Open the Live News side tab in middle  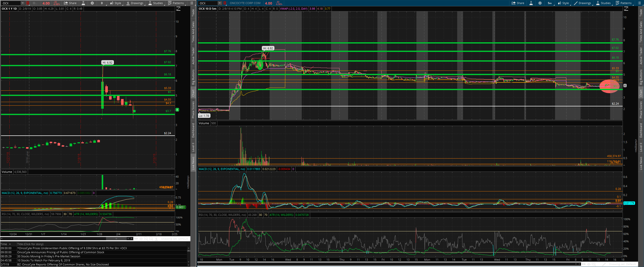193,163
